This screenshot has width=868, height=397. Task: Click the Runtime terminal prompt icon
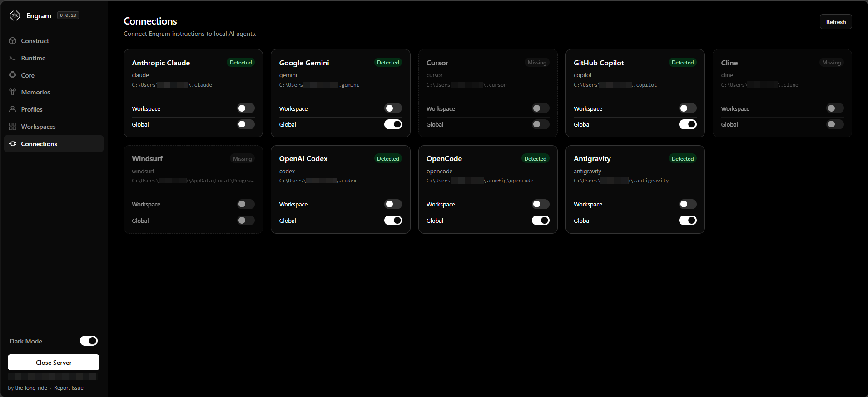pyautogui.click(x=13, y=58)
